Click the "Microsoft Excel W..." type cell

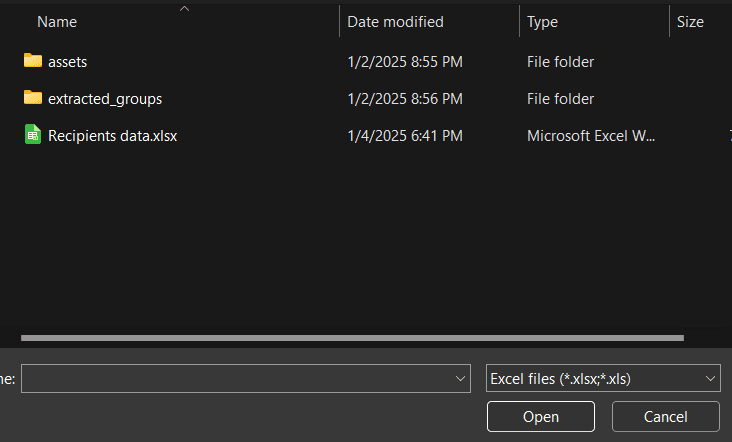tap(590, 136)
